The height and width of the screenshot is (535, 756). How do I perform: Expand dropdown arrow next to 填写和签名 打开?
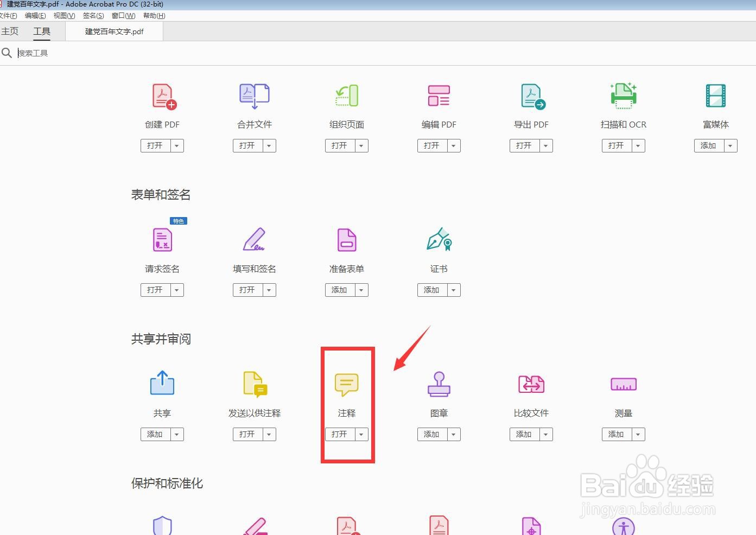269,290
